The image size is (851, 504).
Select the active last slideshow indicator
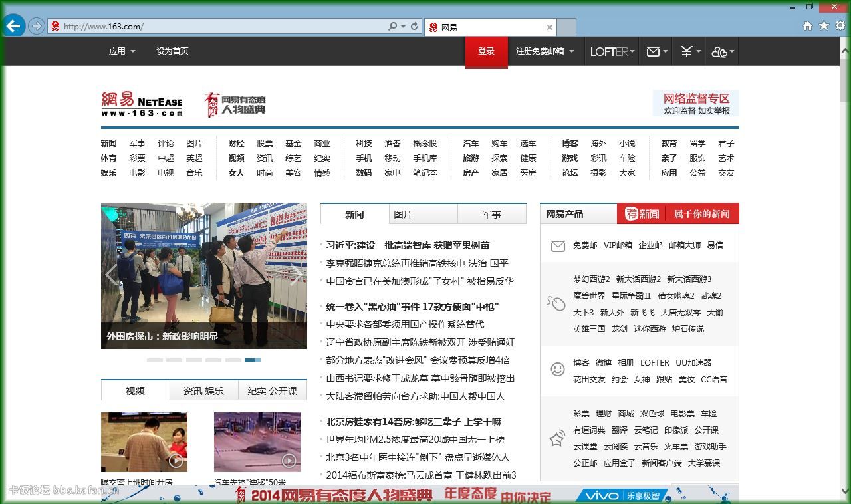[253, 360]
